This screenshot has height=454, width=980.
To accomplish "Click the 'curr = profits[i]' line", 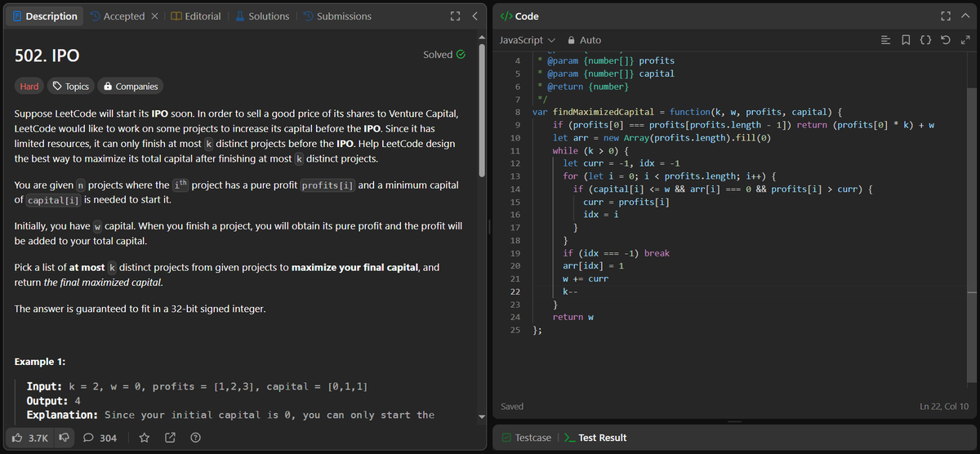I will pos(627,202).
